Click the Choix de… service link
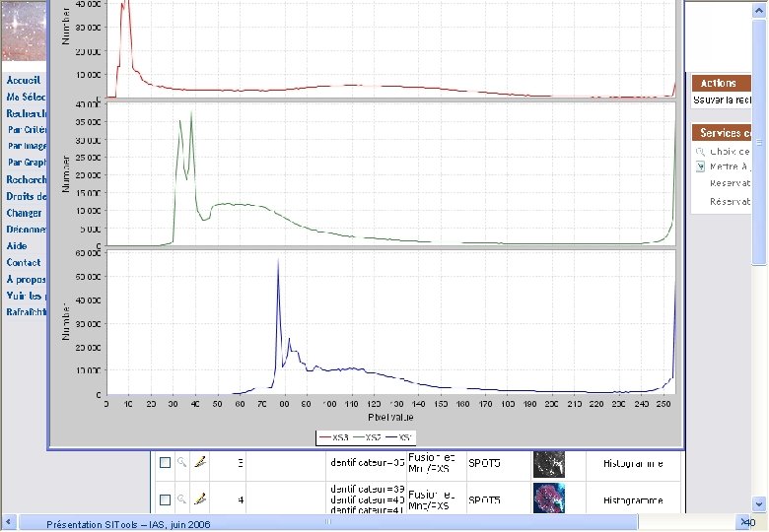Viewport: 769px width, 532px height. click(730, 152)
